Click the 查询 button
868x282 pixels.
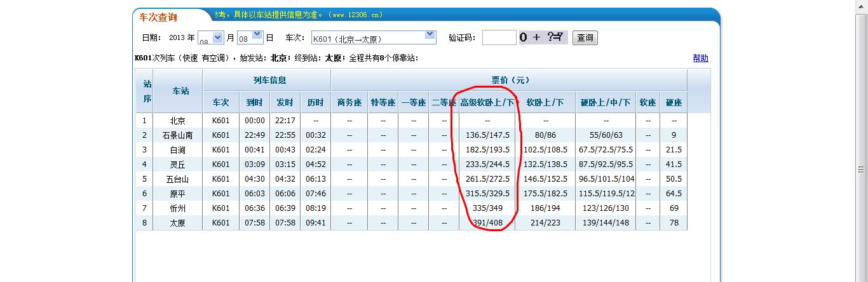585,37
